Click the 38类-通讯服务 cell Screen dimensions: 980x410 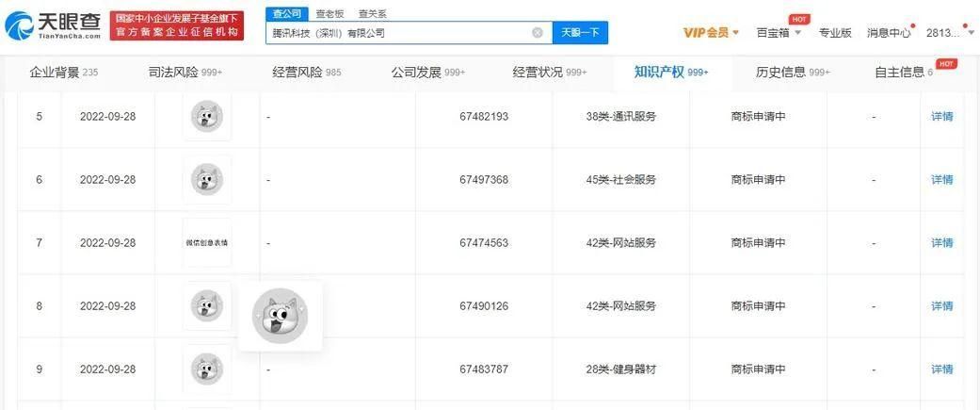point(620,117)
